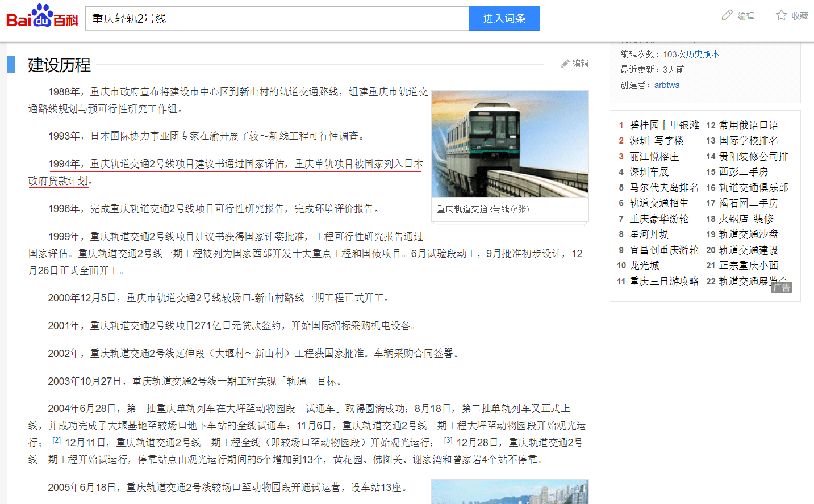814x504 pixels.
Task: Click the 建设历程 section heading
Action: coord(59,65)
